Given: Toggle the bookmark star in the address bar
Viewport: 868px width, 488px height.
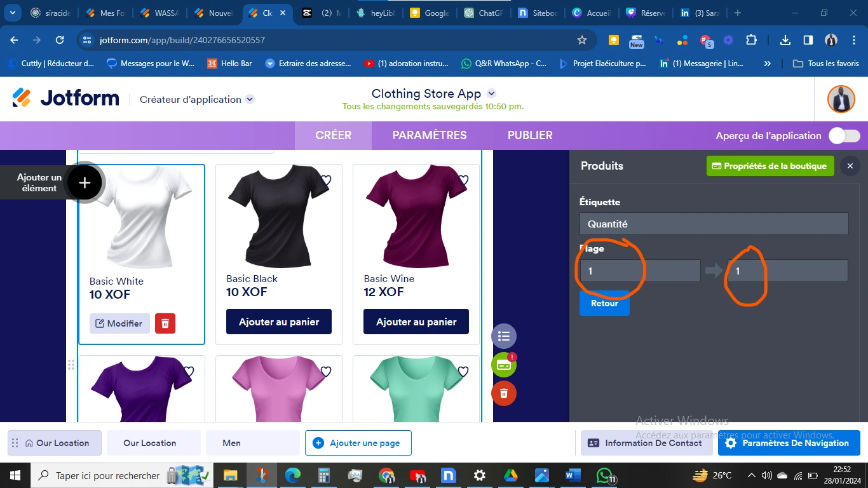Looking at the screenshot, I should tap(581, 39).
